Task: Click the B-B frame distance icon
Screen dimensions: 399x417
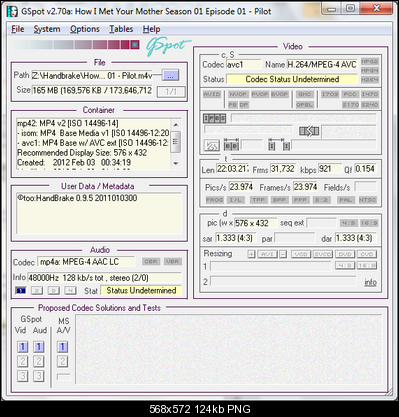Action: (x=231, y=145)
